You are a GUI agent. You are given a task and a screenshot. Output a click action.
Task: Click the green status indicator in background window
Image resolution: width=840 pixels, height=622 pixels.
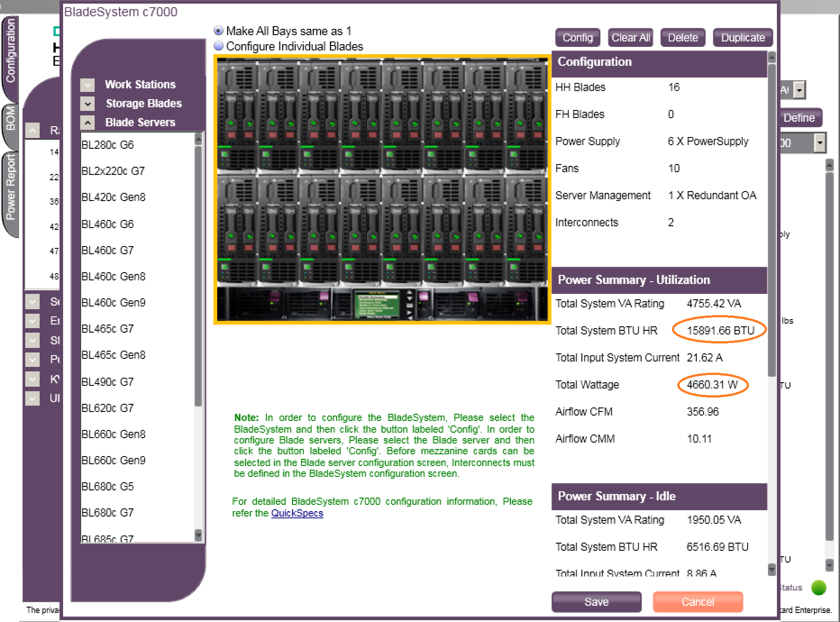[x=818, y=588]
